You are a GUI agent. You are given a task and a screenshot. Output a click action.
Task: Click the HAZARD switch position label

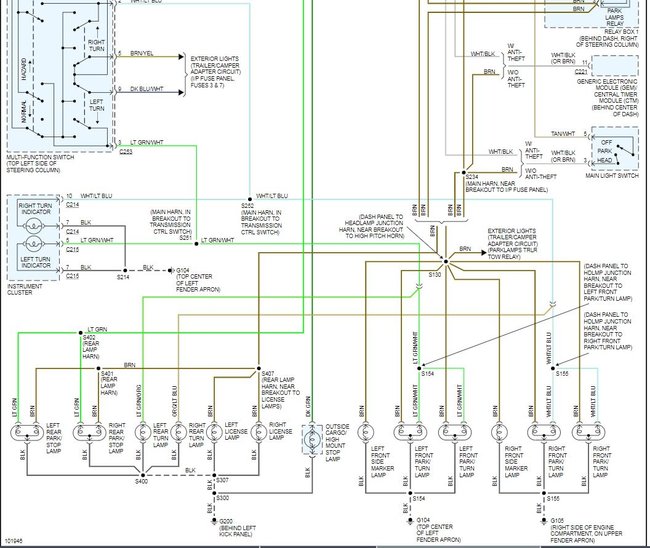pos(23,69)
